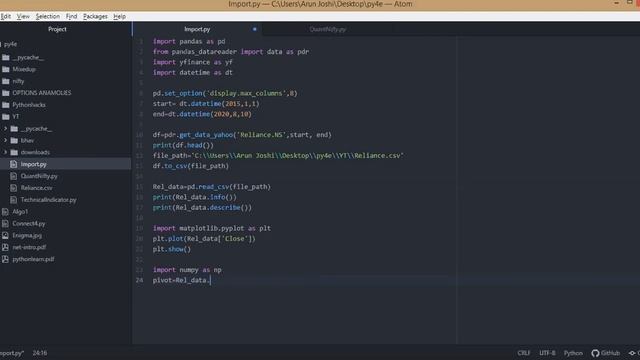Click the file_path assignment line
Screen dimensions: 640x360
click(x=278, y=156)
